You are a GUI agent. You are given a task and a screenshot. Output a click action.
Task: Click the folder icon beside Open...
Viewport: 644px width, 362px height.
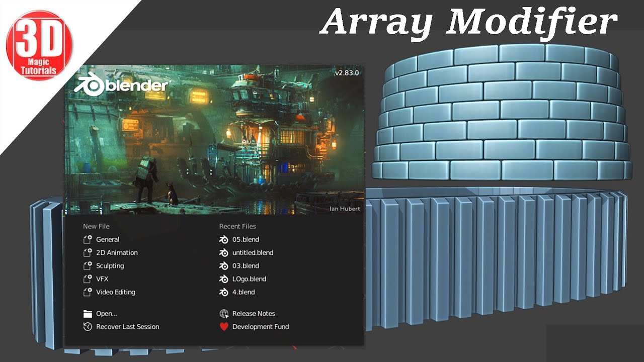click(88, 314)
